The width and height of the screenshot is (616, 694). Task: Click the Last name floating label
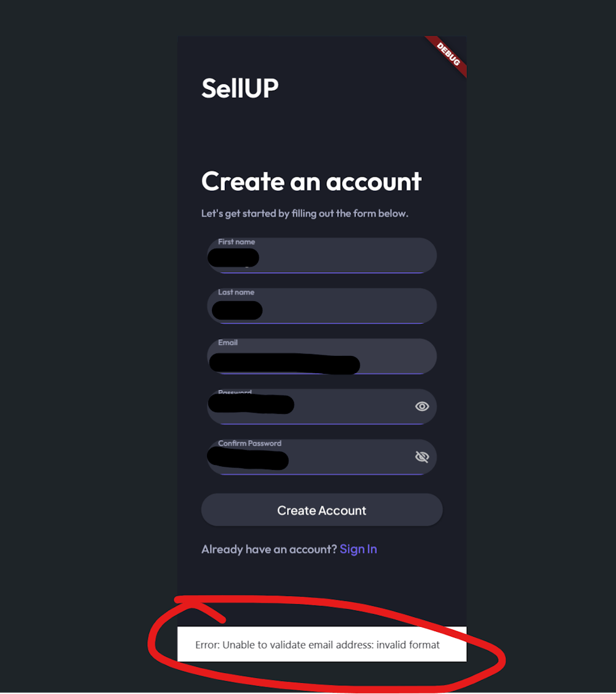click(x=236, y=292)
